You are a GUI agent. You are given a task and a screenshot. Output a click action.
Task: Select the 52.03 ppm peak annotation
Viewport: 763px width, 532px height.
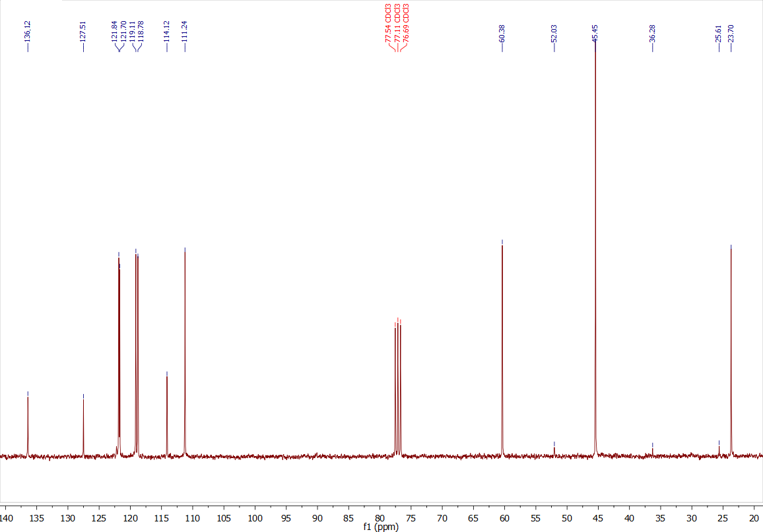coord(554,31)
